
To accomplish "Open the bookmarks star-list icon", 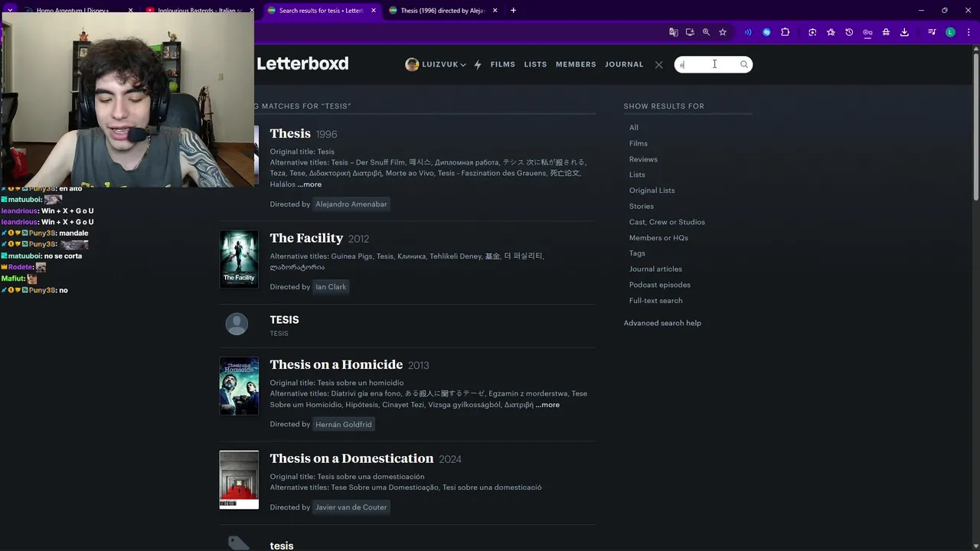I will point(831,32).
